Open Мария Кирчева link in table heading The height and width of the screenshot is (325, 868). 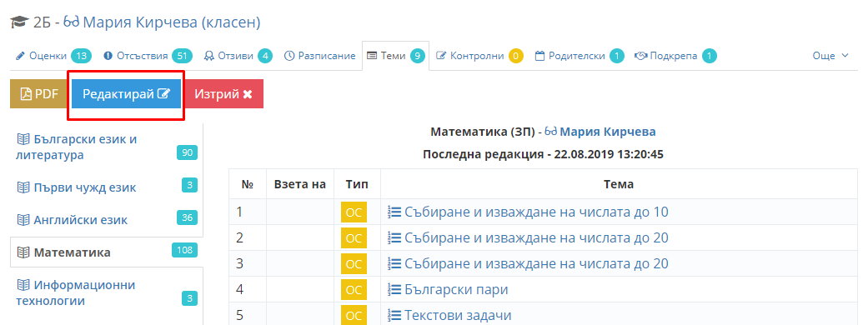(608, 132)
